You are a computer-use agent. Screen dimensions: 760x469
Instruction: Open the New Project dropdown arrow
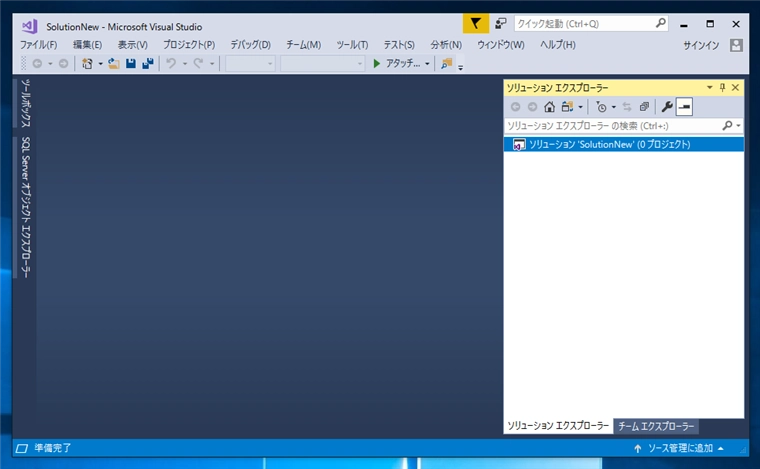click(x=100, y=63)
